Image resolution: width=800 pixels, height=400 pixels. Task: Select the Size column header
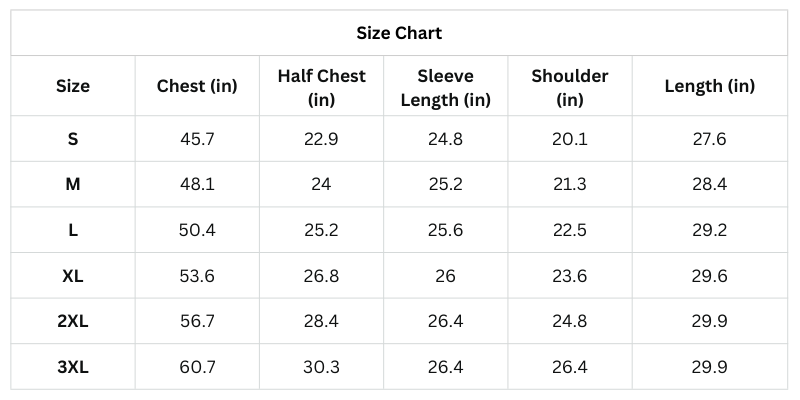(x=73, y=86)
